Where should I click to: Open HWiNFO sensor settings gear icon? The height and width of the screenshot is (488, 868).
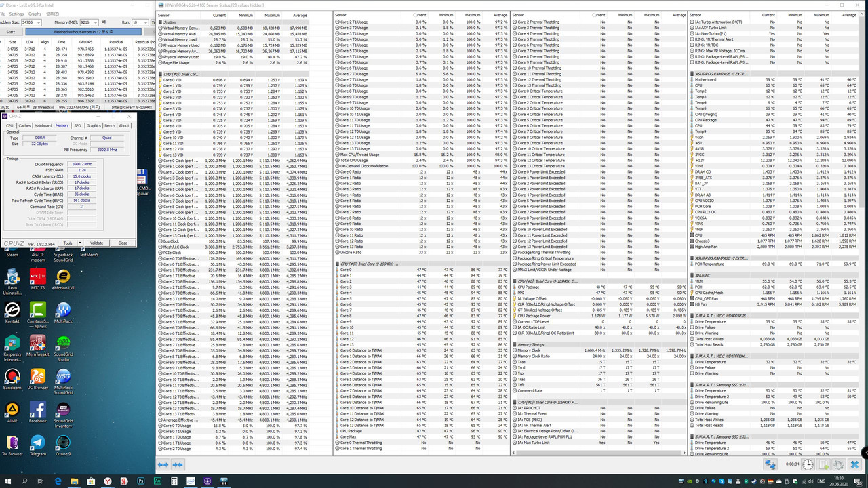(839, 464)
